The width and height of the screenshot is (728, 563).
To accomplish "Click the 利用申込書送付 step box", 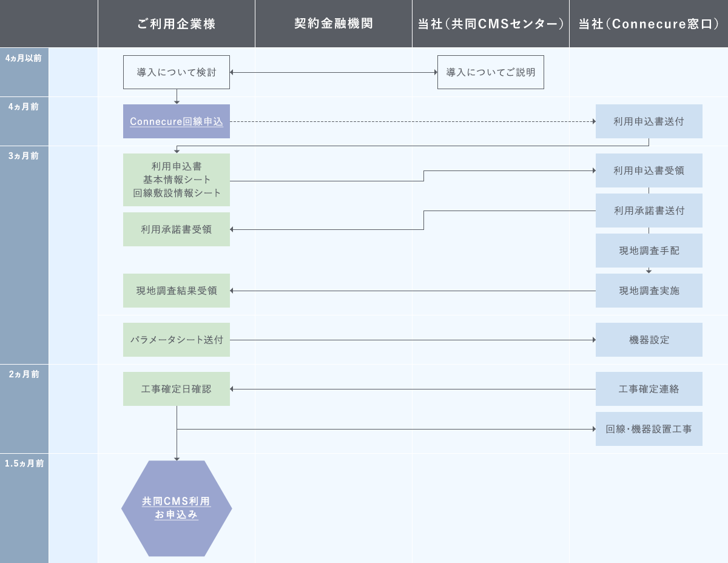I will coord(649,121).
